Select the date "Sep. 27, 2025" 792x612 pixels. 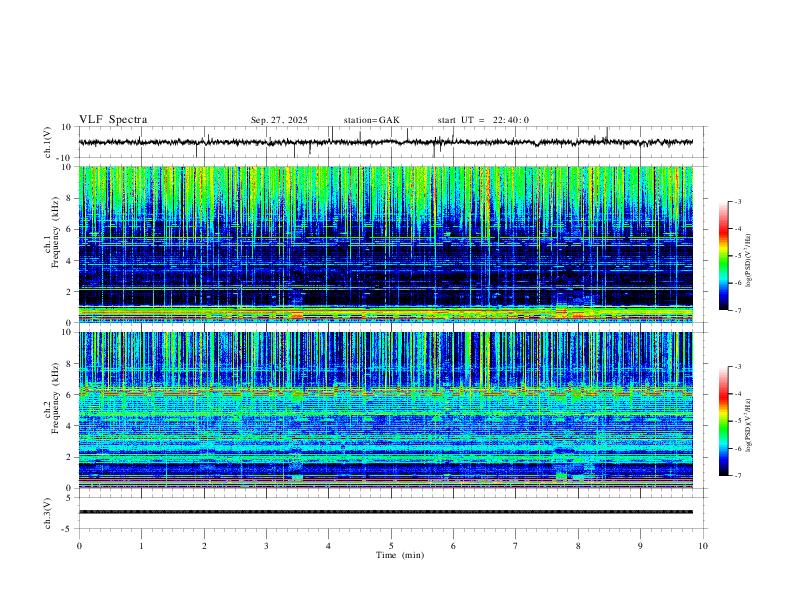click(279, 120)
